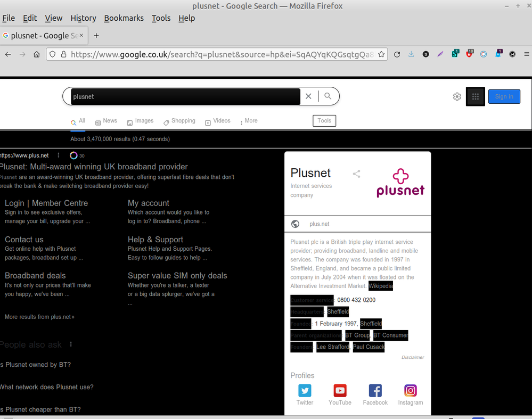The image size is (532, 419).
Task: Click the Firefox reload page icon
Action: (397, 54)
